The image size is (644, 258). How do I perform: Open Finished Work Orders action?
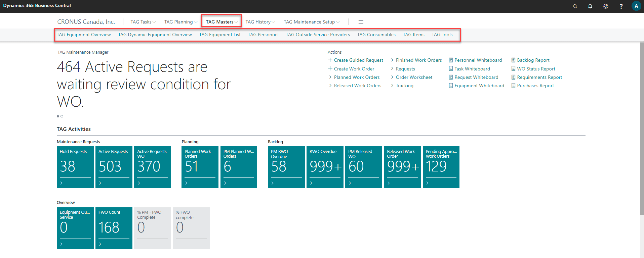click(x=419, y=60)
